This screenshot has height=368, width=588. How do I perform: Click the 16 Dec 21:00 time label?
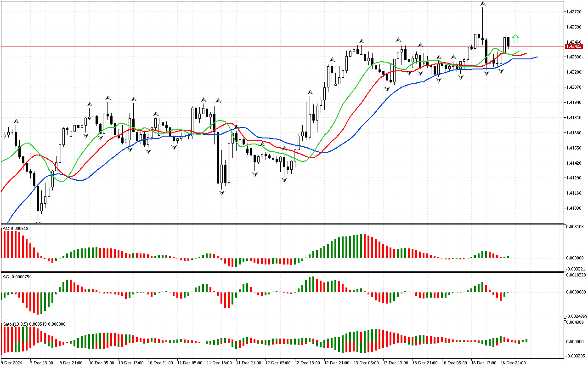coord(514,363)
